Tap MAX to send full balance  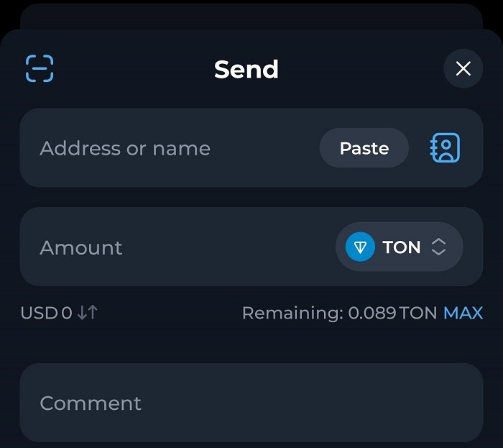click(463, 313)
